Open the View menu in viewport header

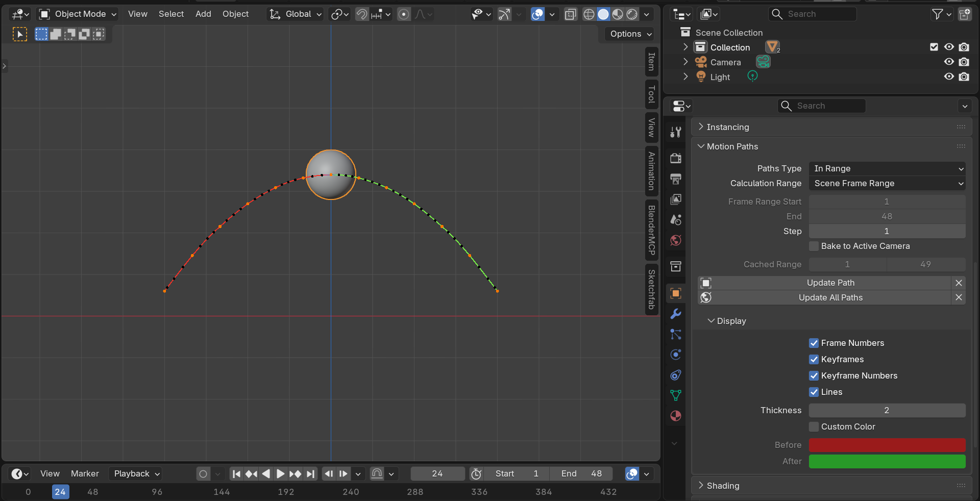tap(138, 14)
